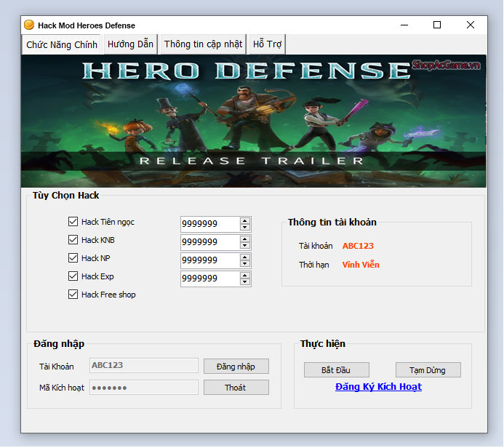Viewport: 504px width, 448px height.
Task: Click the Đăng nhập button
Action: 236,367
